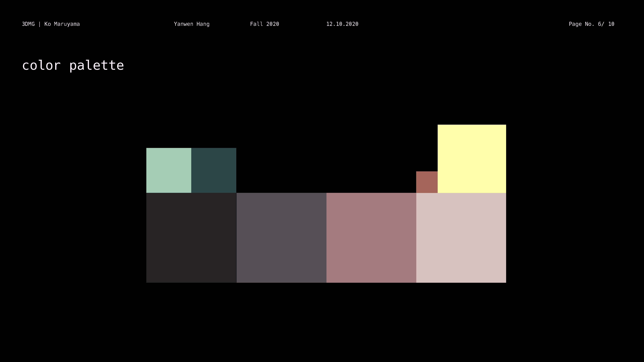
Task: Click the charcoal black large square
Action: [x=191, y=238]
